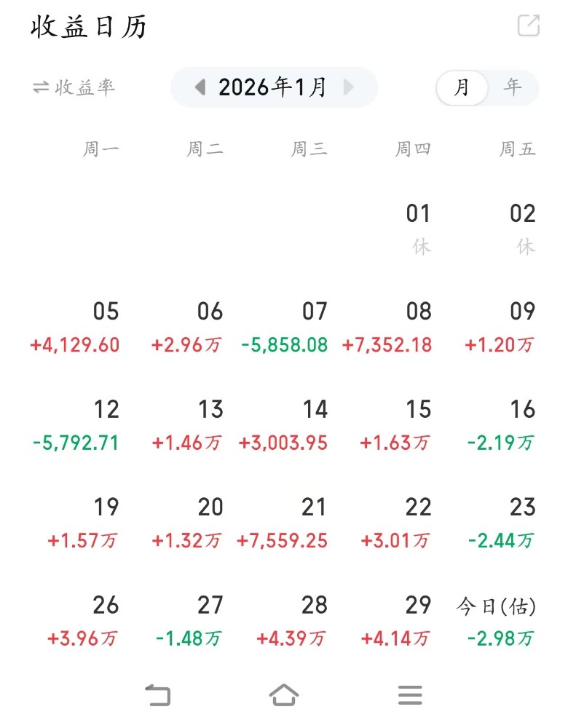
Task: Select day 28 showing +4.39万
Action: [x=291, y=622]
